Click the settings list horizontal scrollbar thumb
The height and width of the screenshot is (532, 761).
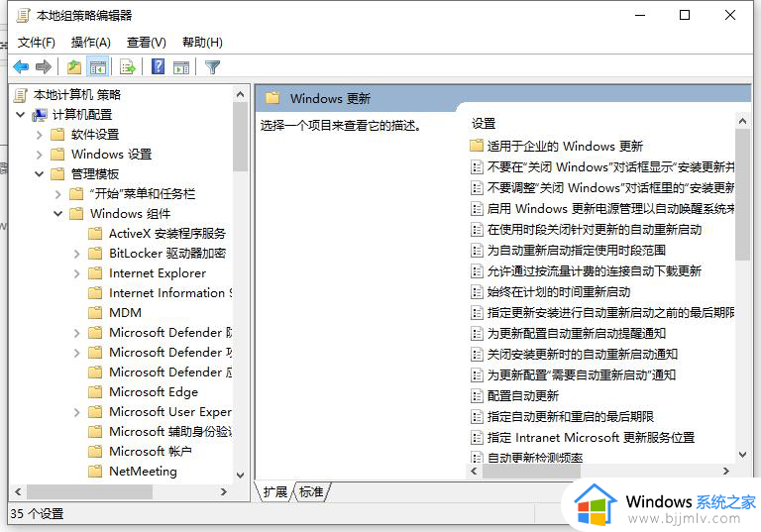point(531,471)
